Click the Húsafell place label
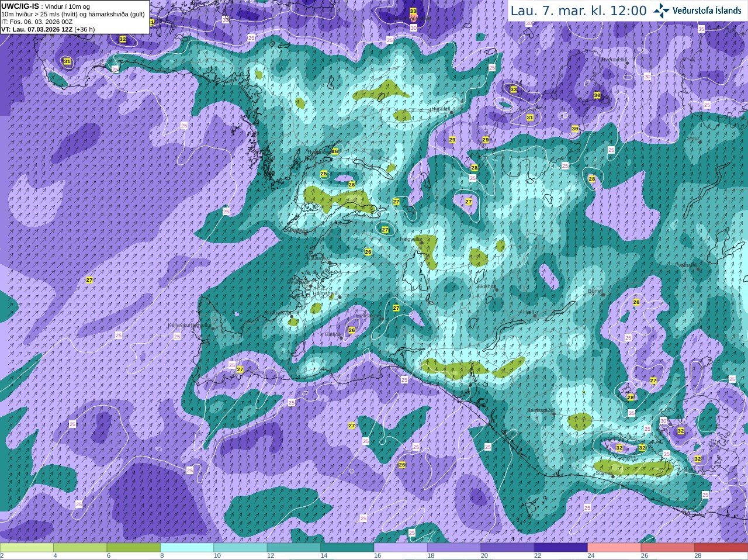The width and height of the screenshot is (748, 560). (440, 109)
